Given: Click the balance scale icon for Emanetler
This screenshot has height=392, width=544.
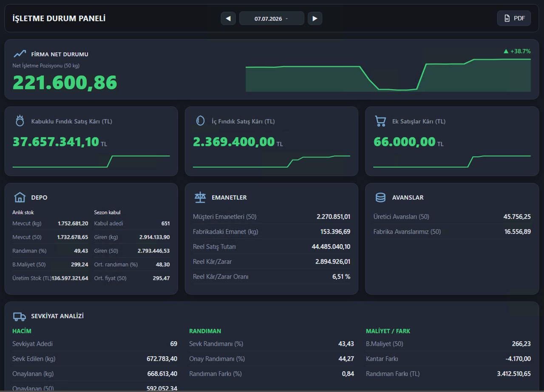Looking at the screenshot, I should tap(200, 197).
